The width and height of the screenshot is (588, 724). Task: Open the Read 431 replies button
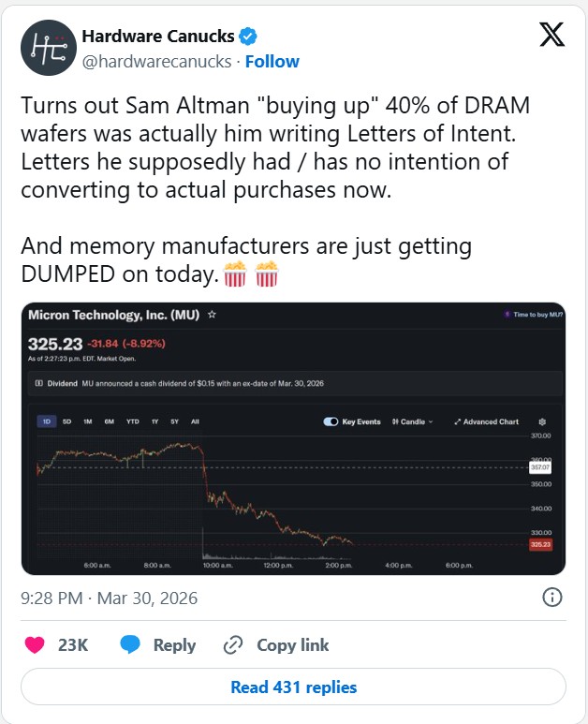tap(293, 687)
